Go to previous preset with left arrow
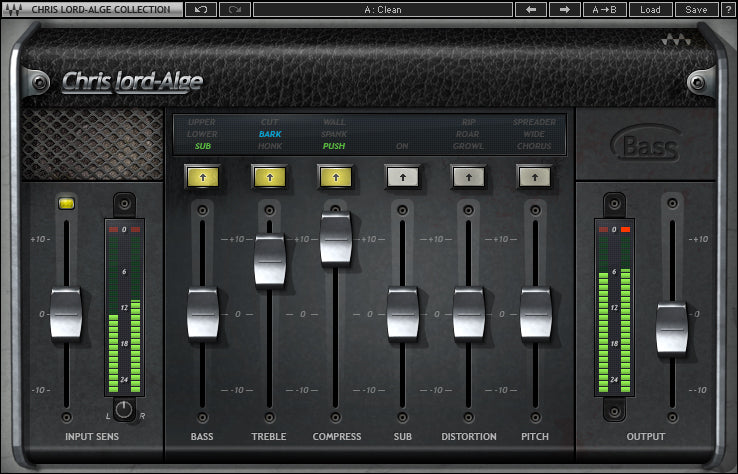The height and width of the screenshot is (474, 738). 530,9
